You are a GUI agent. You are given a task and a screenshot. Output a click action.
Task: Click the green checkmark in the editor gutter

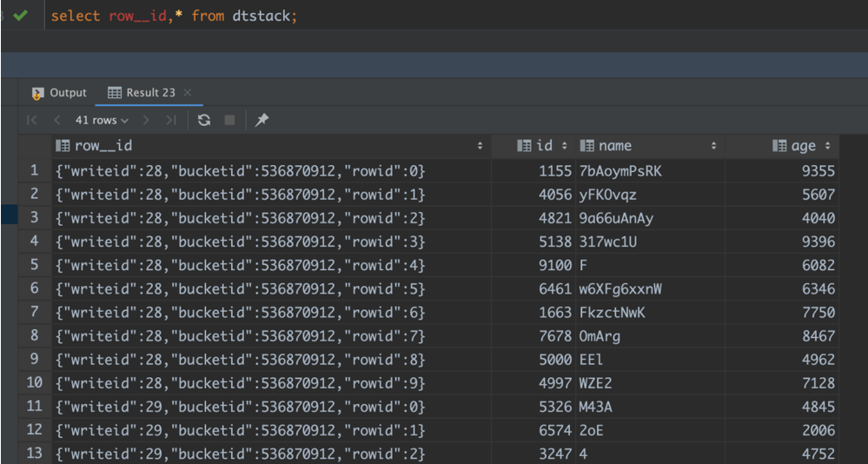21,16
